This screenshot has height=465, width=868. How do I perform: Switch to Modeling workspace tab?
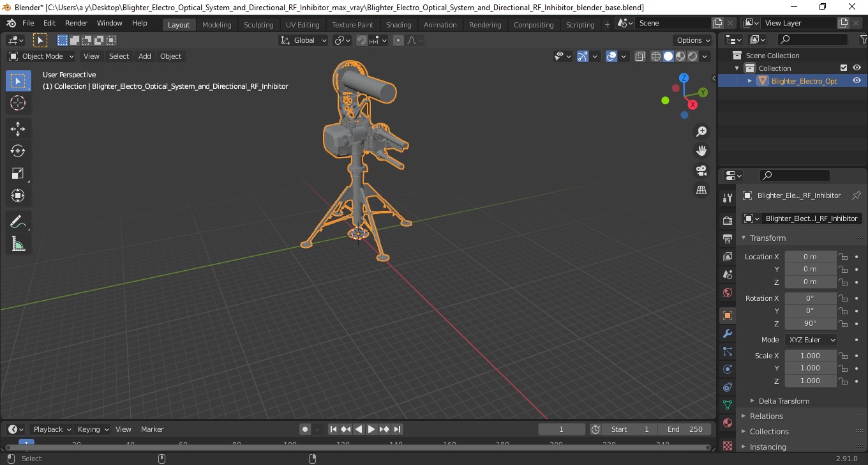217,25
